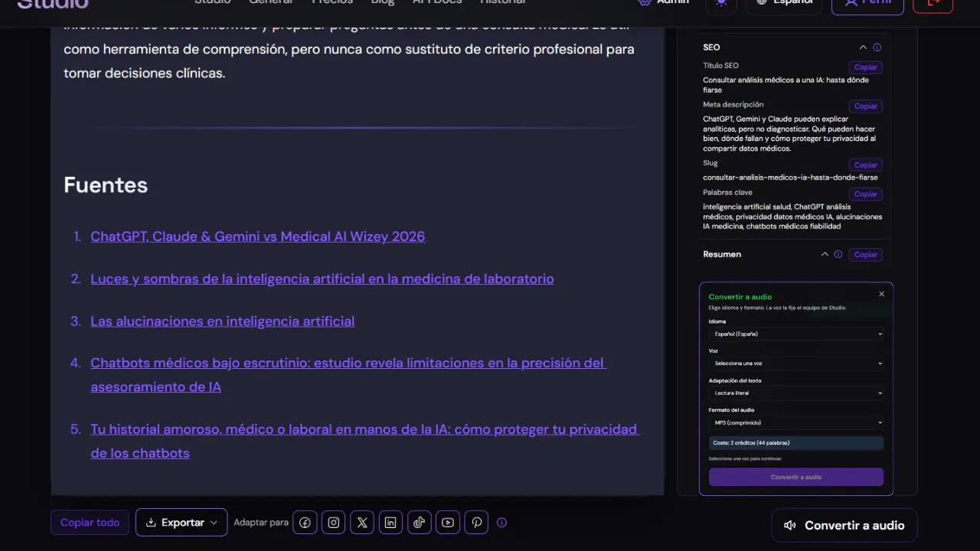
Task: Open the ChatGPT, Claude & Gemini vs Medical AI source
Action: coord(257,236)
